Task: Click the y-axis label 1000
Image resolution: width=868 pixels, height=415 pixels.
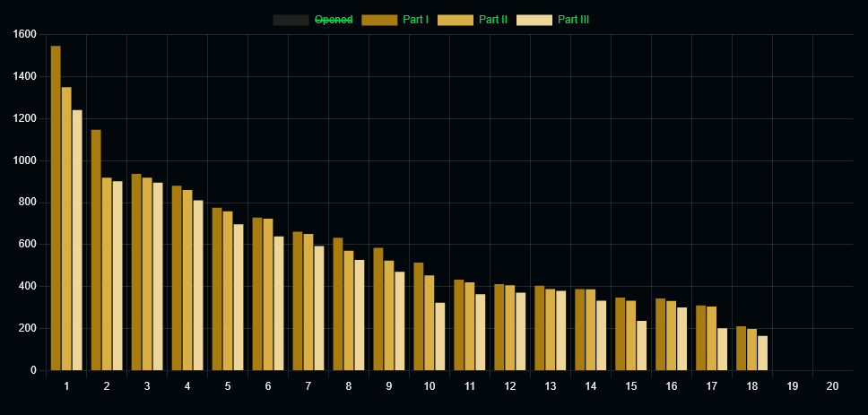Action: pos(24,161)
